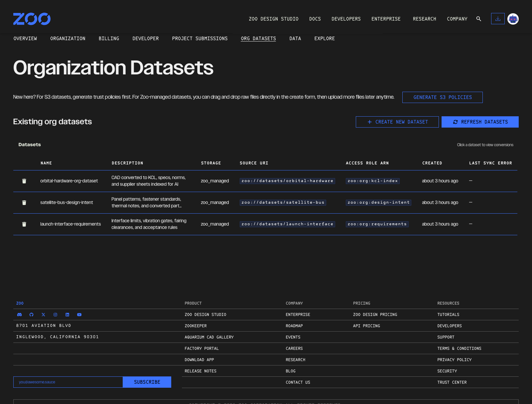Open Privacy Policy footer link

tap(455, 360)
